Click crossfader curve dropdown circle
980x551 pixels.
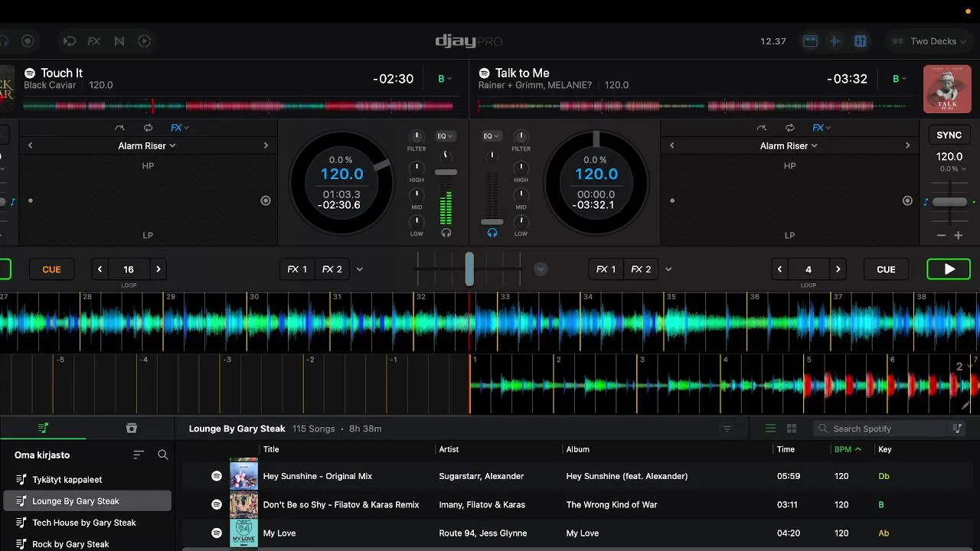[x=541, y=269]
